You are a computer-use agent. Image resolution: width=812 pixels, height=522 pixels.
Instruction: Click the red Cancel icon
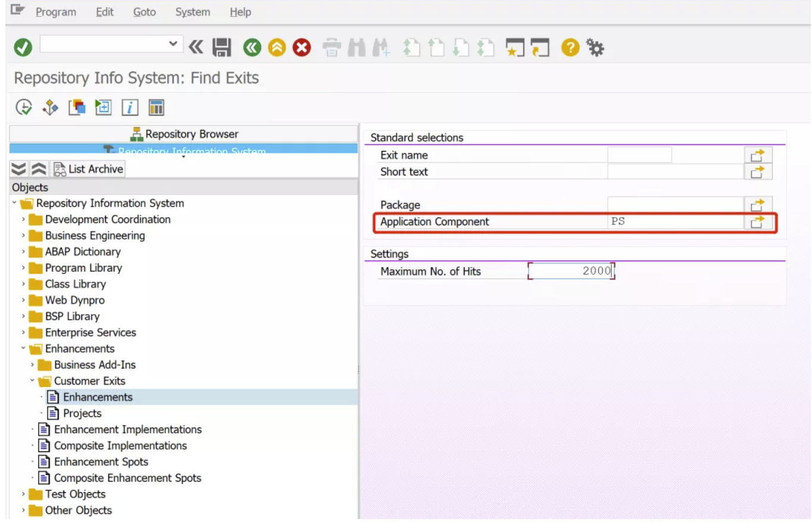pyautogui.click(x=302, y=48)
